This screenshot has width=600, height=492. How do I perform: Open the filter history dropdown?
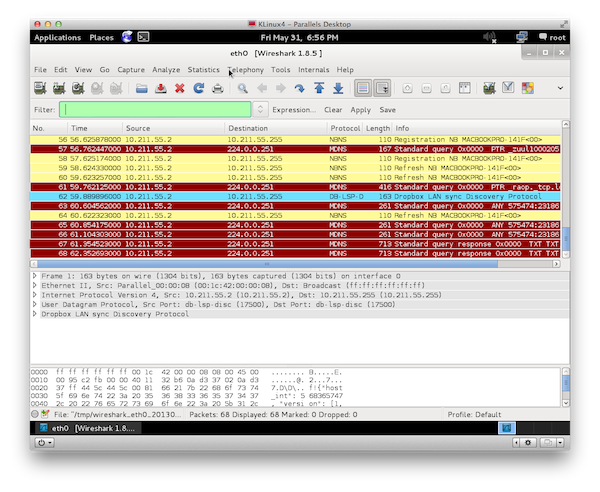pyautogui.click(x=260, y=110)
